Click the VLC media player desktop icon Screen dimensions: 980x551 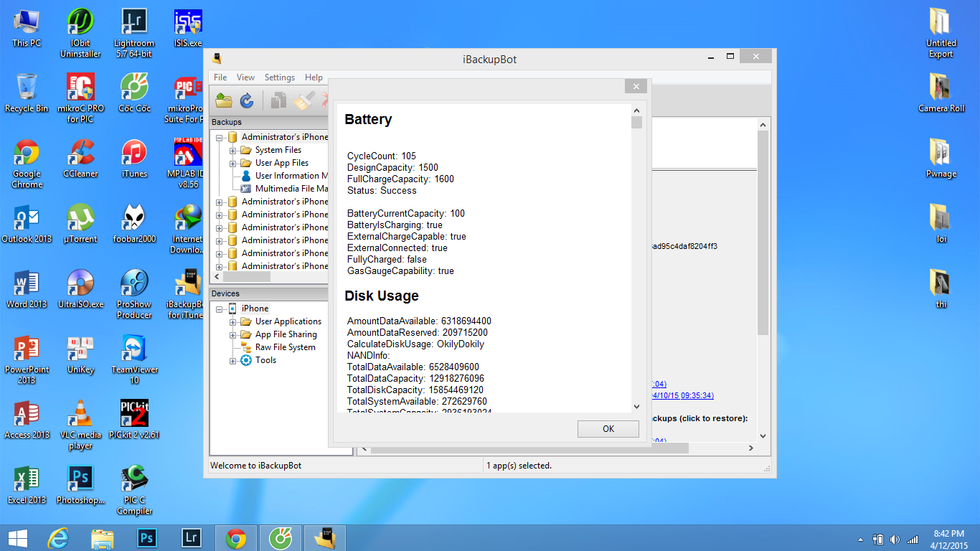tap(80, 425)
